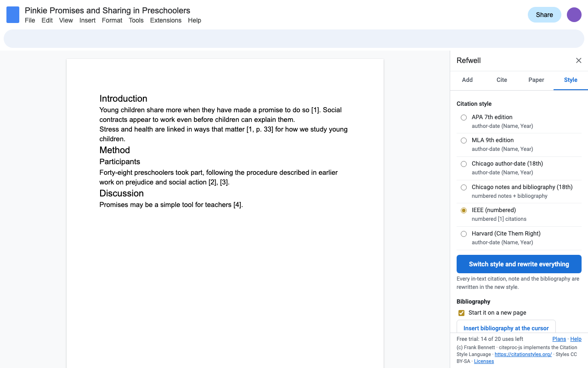
Task: Choose MLA 9th edition style
Action: [x=464, y=140]
